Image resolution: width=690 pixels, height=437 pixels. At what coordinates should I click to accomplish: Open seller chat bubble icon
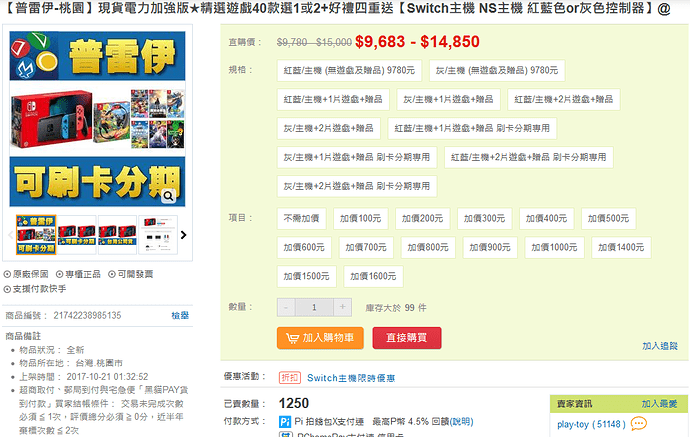[639, 424]
